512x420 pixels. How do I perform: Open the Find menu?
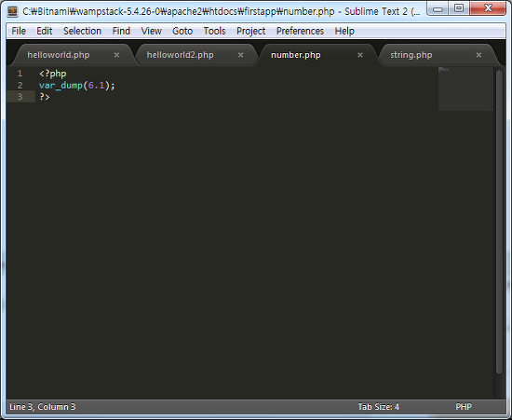tap(121, 31)
